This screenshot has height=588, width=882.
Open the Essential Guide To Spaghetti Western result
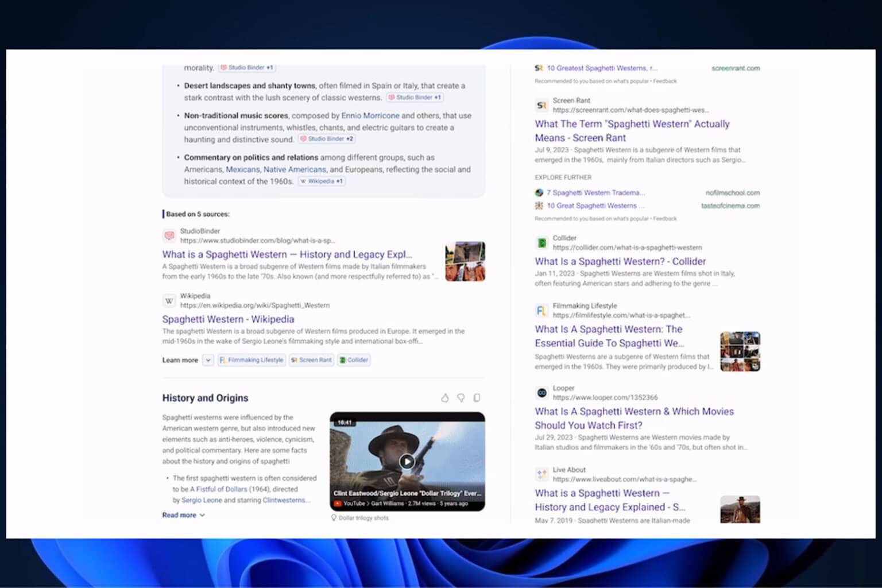[610, 336]
